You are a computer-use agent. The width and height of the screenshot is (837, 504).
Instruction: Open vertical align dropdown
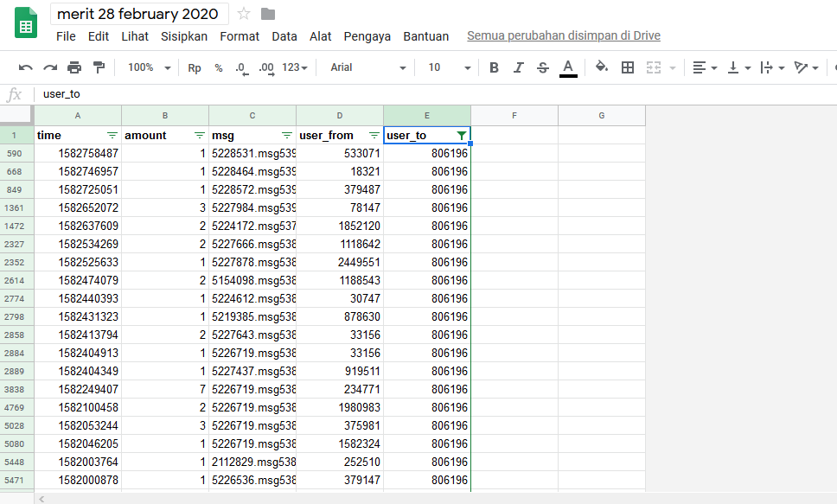click(x=739, y=67)
